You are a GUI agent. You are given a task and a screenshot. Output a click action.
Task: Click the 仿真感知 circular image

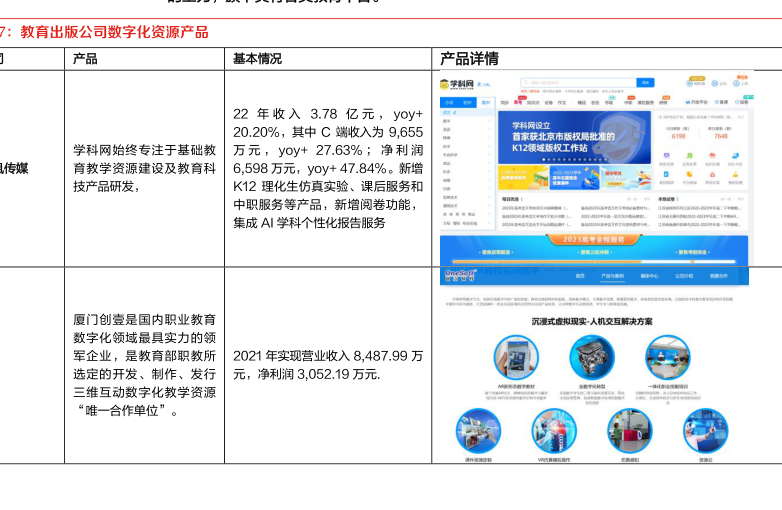pyautogui.click(x=630, y=431)
